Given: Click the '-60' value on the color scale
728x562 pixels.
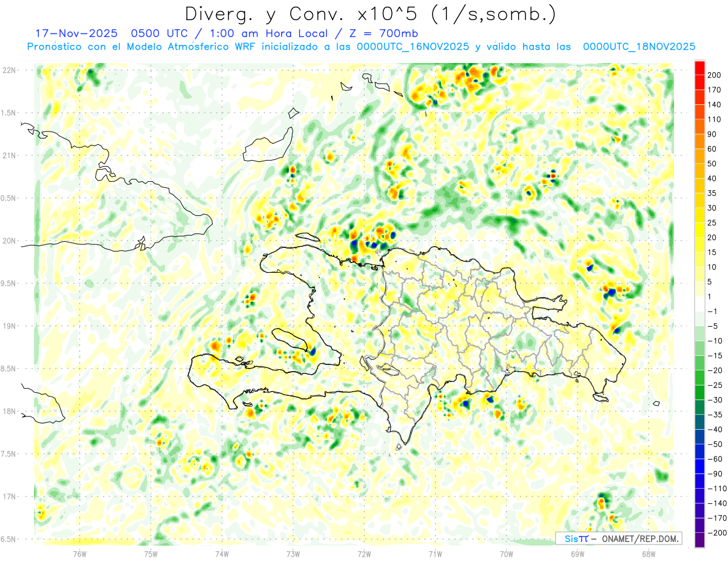Looking at the screenshot, I should click(x=716, y=459).
